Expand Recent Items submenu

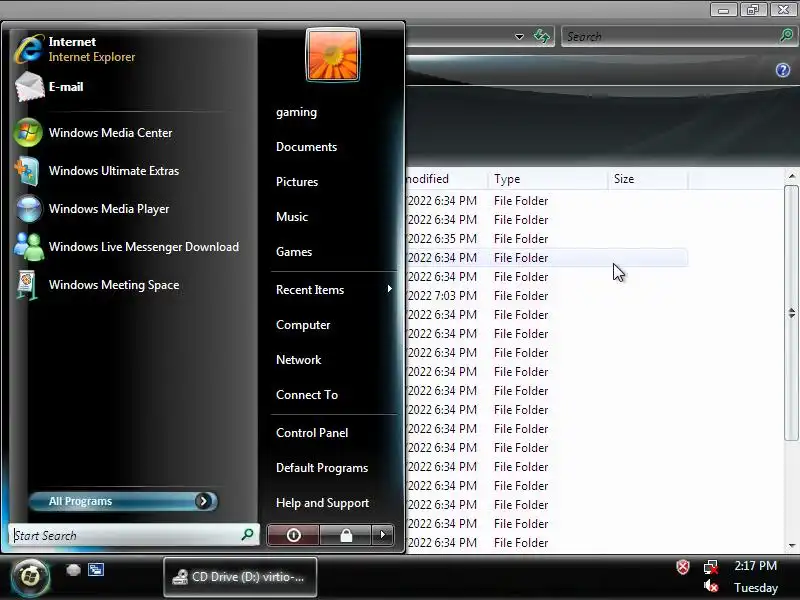click(334, 290)
